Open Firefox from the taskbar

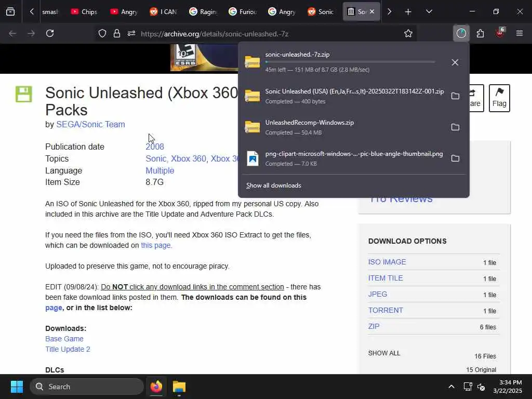click(x=156, y=387)
